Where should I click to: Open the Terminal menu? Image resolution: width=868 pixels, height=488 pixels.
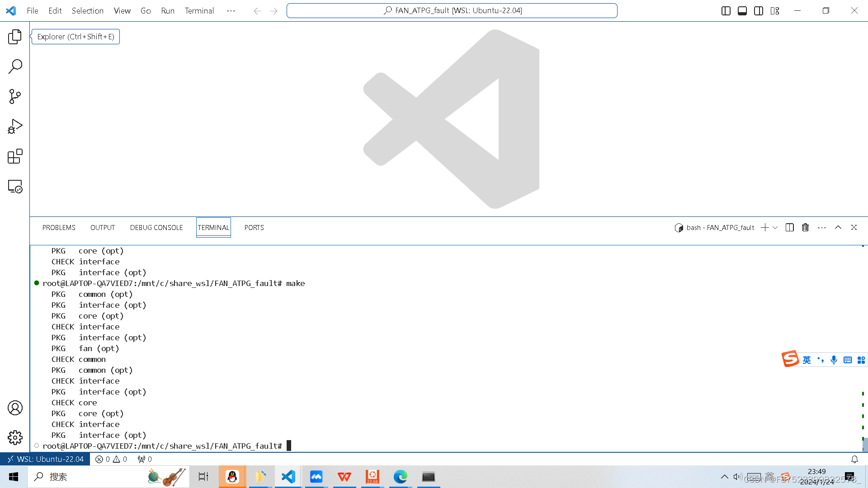[x=199, y=11]
